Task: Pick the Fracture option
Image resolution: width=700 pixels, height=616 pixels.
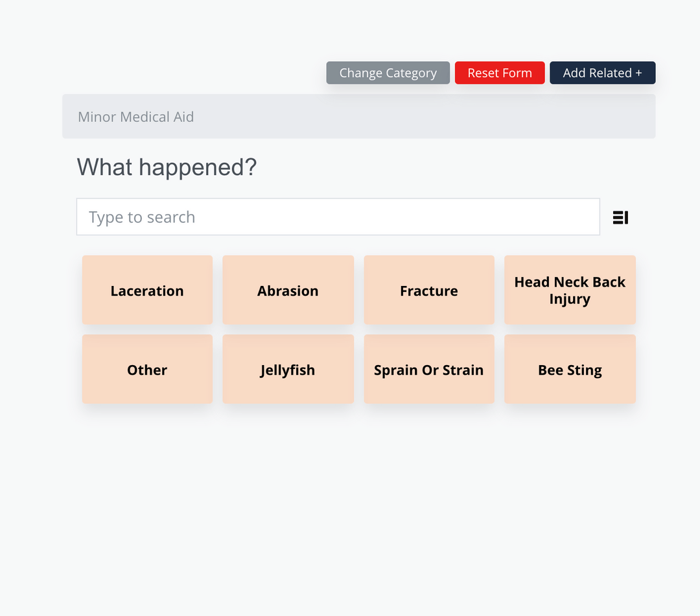Action: click(428, 290)
